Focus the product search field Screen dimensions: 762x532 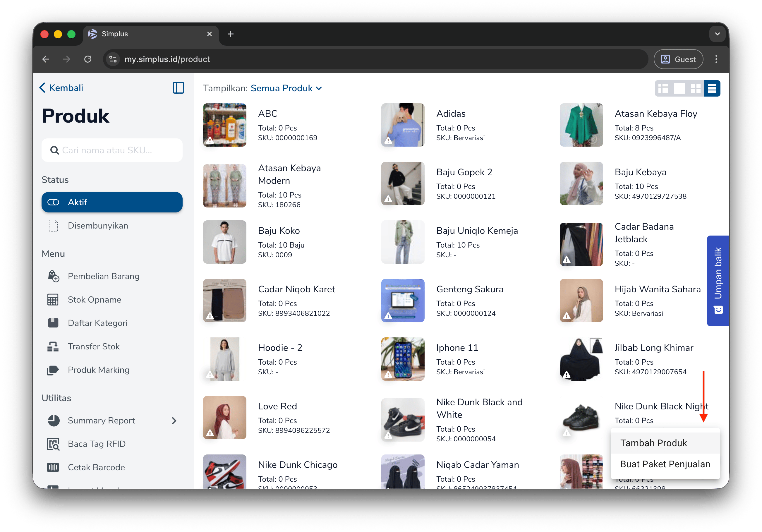pos(112,150)
